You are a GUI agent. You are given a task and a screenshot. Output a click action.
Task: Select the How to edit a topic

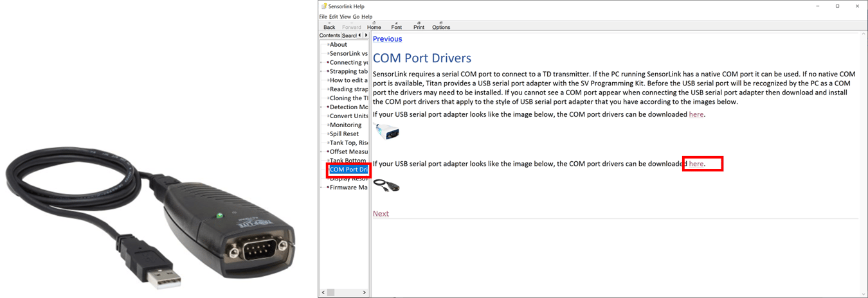pos(348,80)
